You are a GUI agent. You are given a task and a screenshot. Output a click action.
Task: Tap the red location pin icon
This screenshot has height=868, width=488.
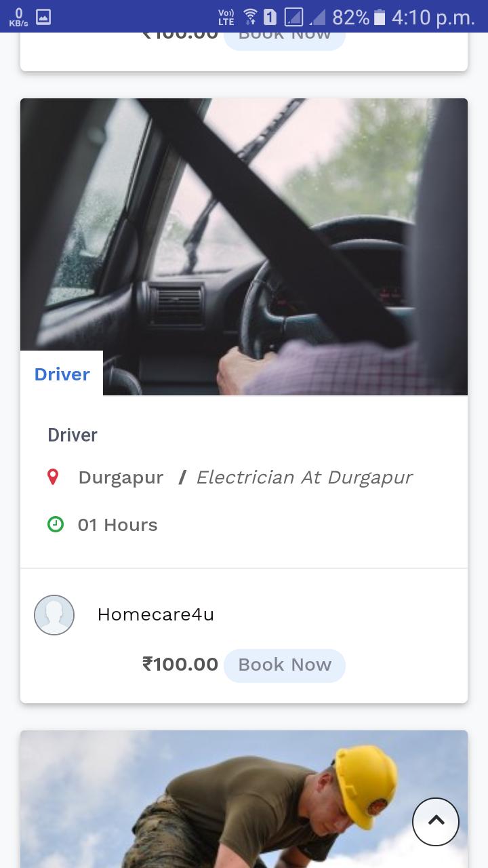click(54, 477)
